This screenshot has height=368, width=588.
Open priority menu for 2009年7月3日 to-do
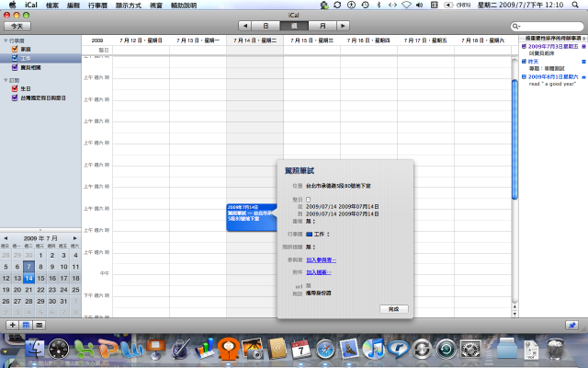(x=583, y=46)
